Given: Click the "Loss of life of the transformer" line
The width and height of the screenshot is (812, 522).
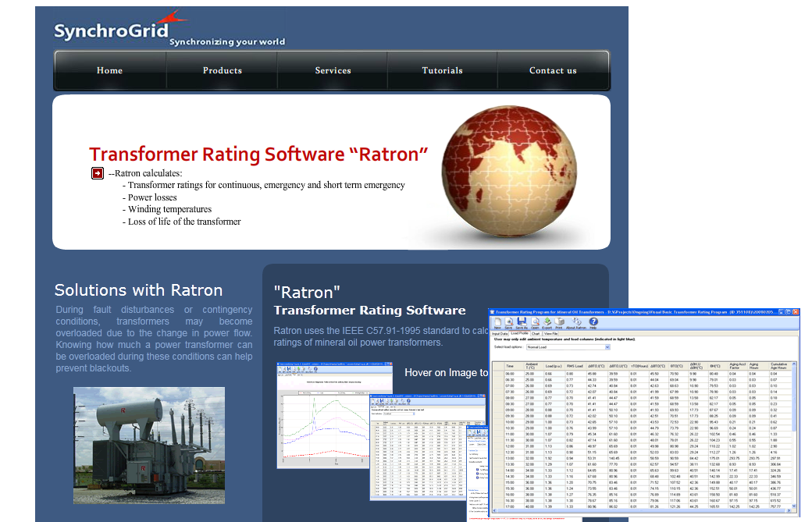Looking at the screenshot, I should pos(182,222).
